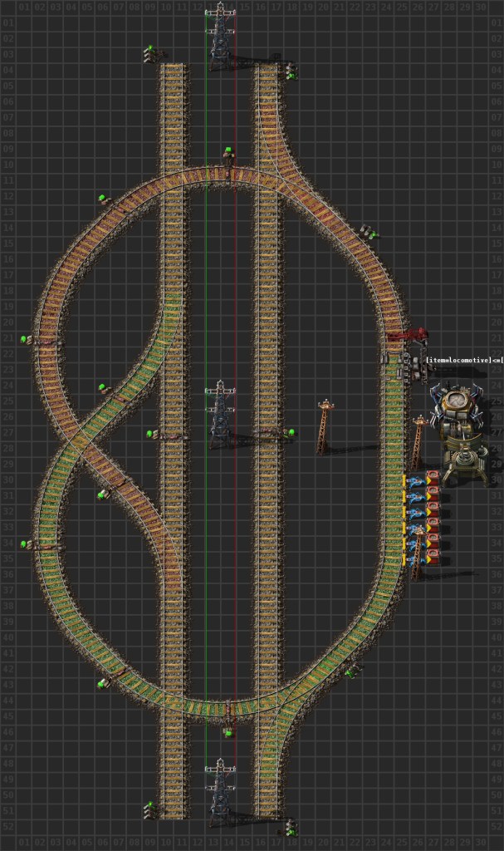Viewport: 504px width, 851px height.
Task: Open the topmost red provider chest
Action: click(433, 479)
